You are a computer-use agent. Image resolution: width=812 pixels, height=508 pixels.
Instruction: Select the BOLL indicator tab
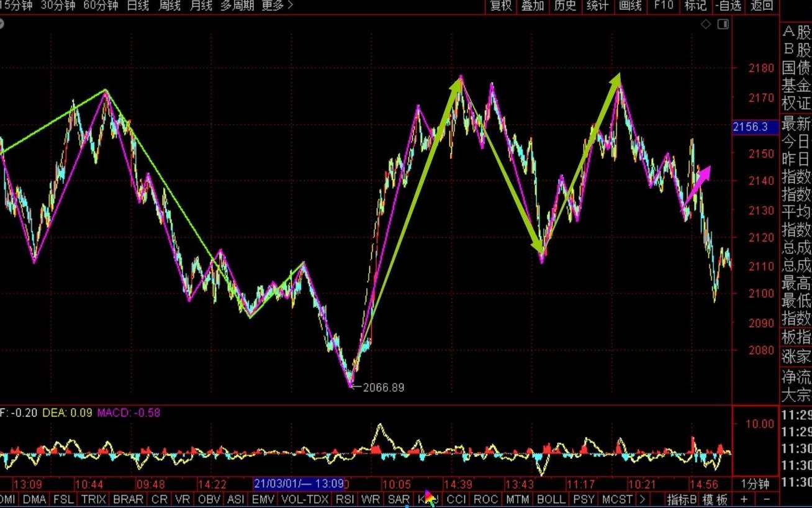[x=551, y=499]
